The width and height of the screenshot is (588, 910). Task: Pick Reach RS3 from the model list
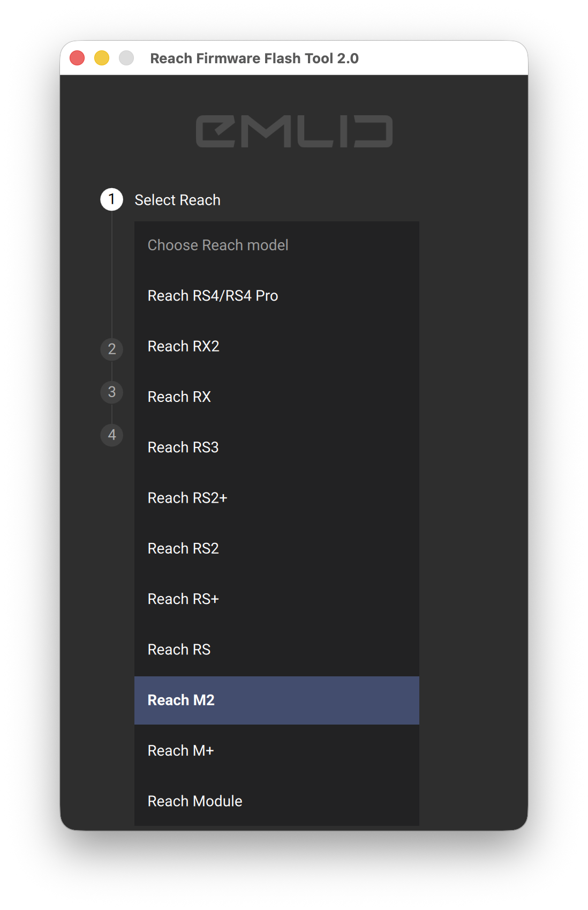click(x=276, y=447)
